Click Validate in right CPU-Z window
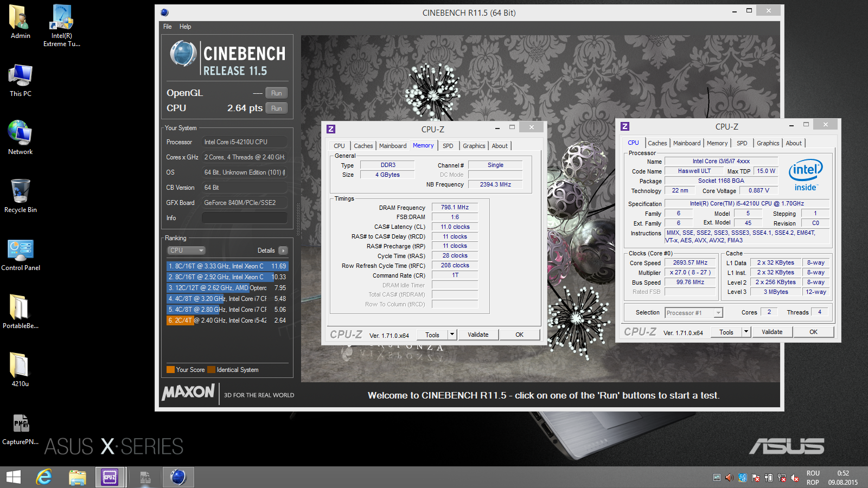 (772, 332)
